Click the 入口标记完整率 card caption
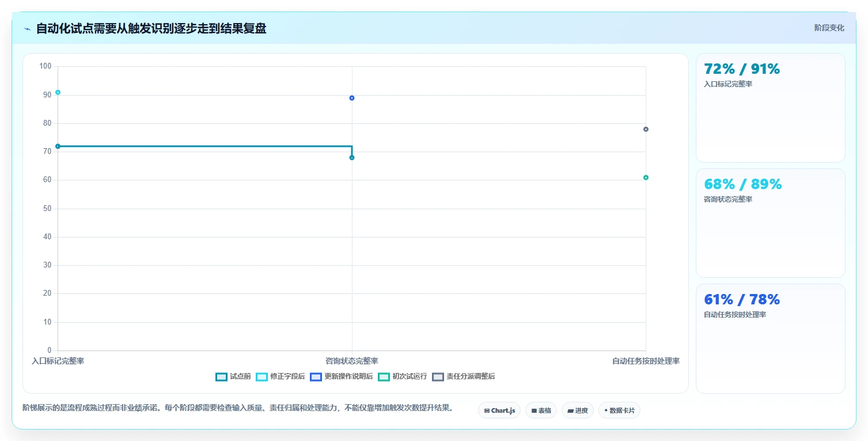The width and height of the screenshot is (868, 441). click(x=728, y=84)
